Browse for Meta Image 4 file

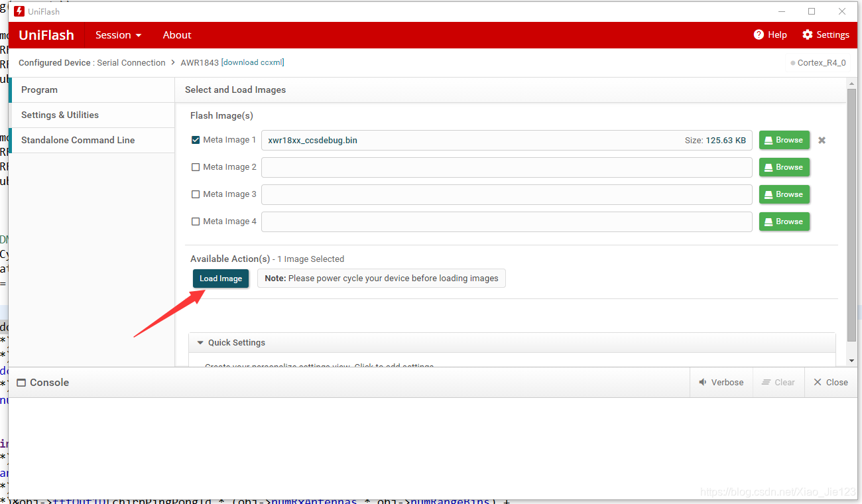(x=784, y=221)
